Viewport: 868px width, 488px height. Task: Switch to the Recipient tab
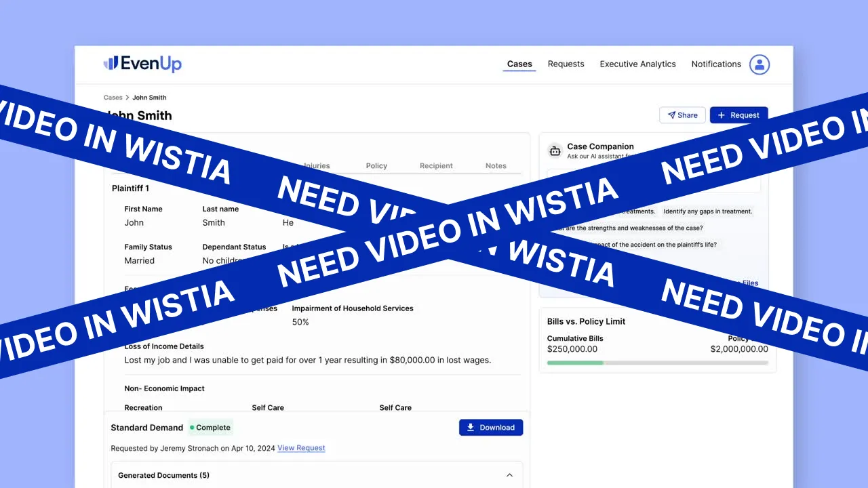pos(436,166)
